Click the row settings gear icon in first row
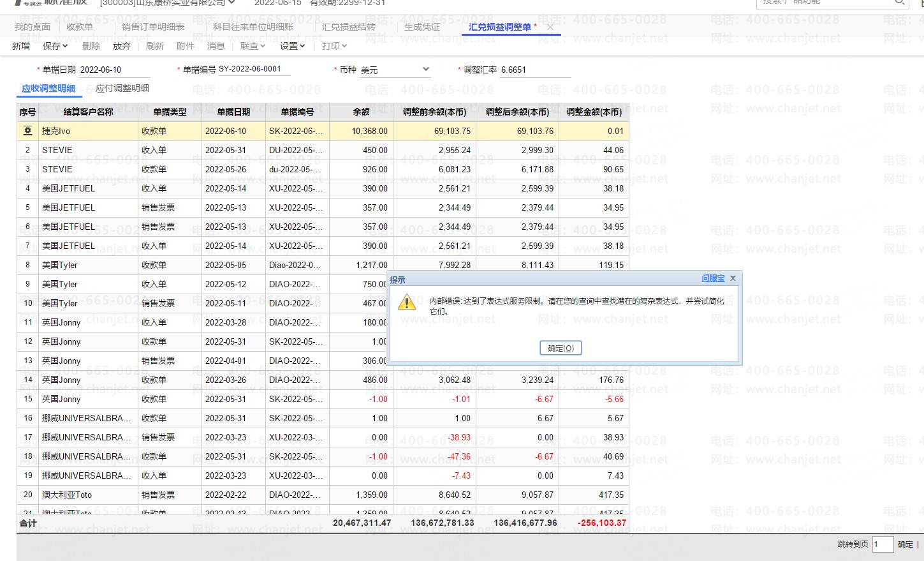The height and width of the screenshot is (561, 924). click(x=27, y=131)
